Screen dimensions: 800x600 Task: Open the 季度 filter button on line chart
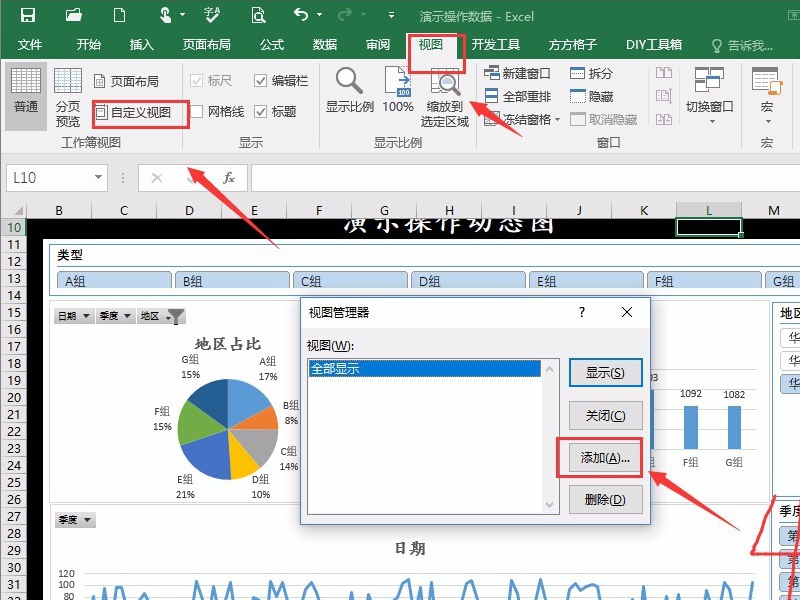click(76, 520)
